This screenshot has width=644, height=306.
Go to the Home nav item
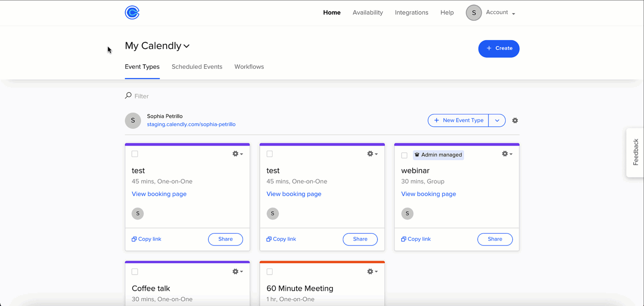pyautogui.click(x=332, y=12)
